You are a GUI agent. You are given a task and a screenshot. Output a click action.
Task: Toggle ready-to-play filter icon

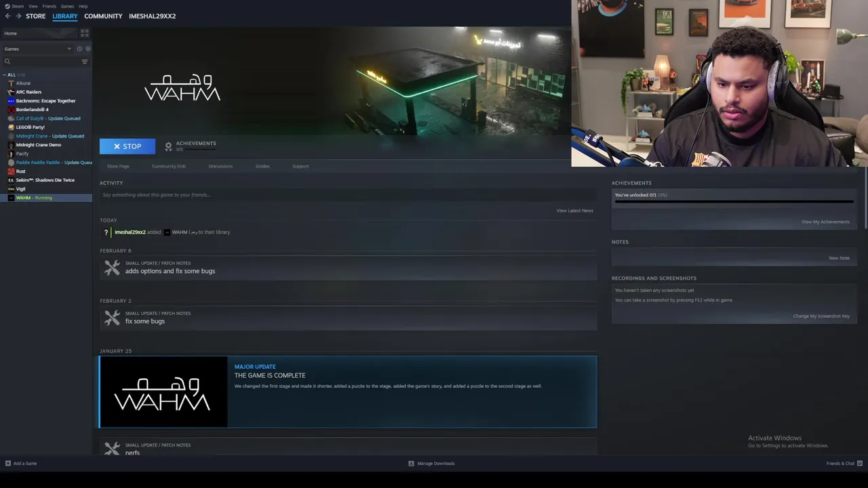(x=87, y=49)
